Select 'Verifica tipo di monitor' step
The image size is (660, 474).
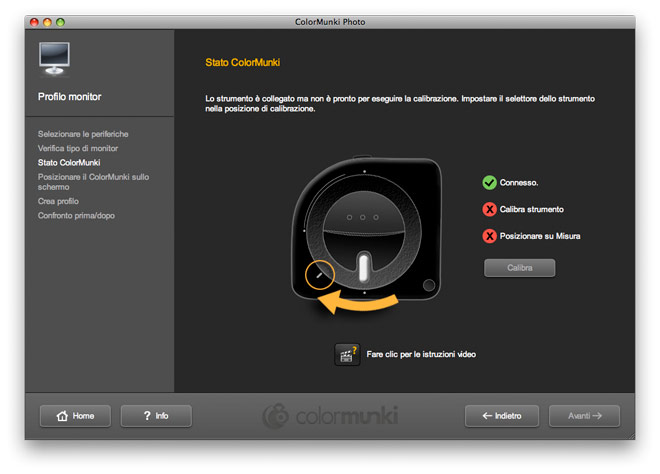point(79,148)
